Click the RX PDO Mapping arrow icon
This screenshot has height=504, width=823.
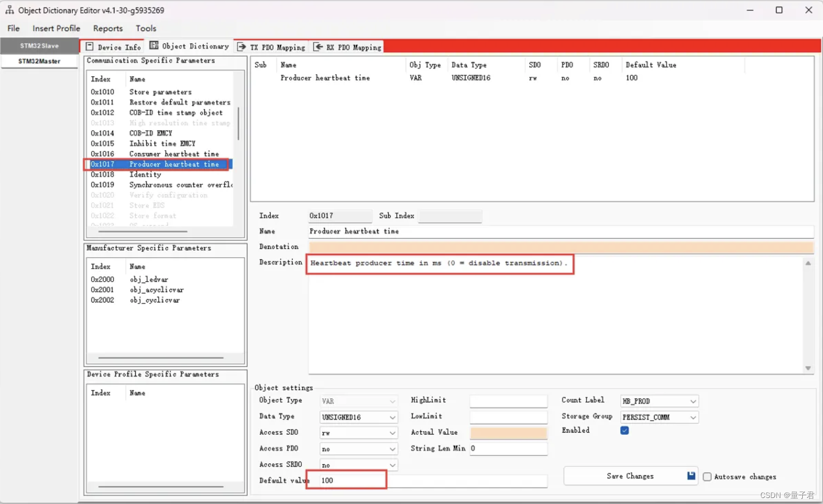pos(318,47)
